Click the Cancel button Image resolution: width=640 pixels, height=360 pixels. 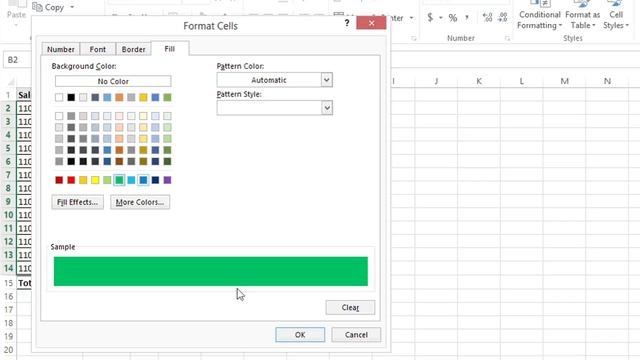pos(356,335)
